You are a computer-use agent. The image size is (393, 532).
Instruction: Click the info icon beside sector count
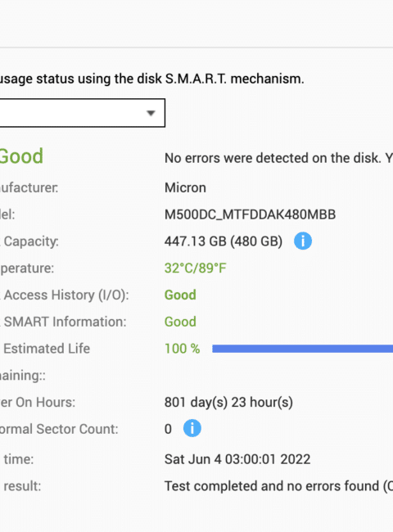(x=192, y=428)
